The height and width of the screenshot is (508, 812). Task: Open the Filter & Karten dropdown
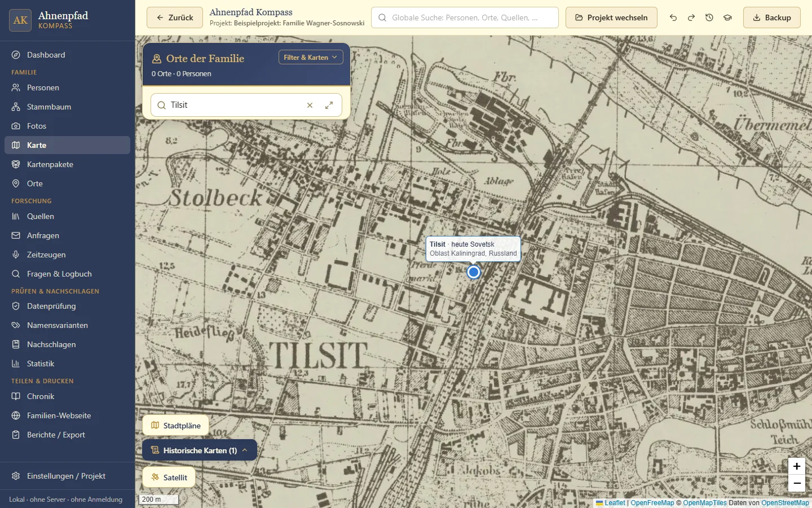coord(311,58)
